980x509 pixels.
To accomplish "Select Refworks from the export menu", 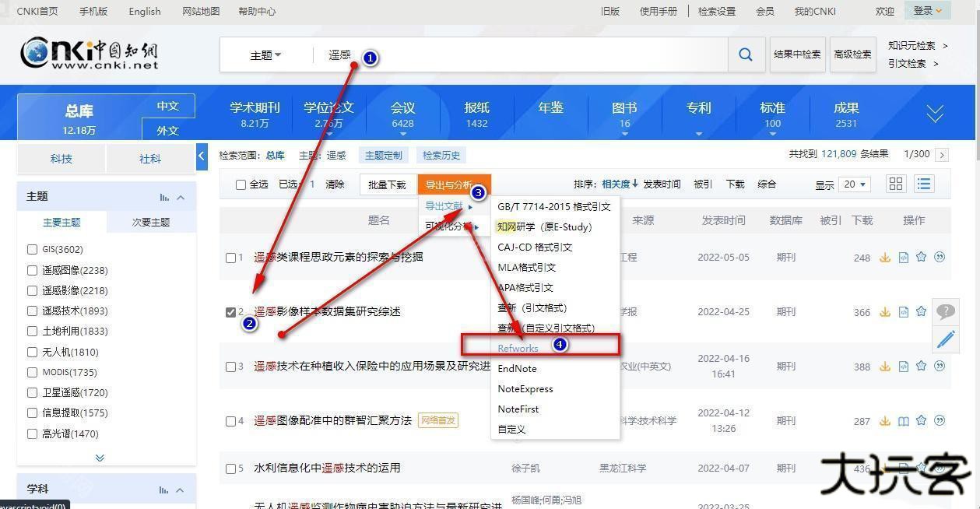I will click(x=518, y=348).
